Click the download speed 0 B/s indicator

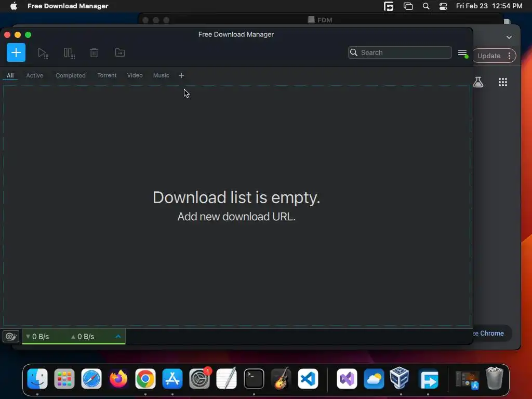click(37, 337)
